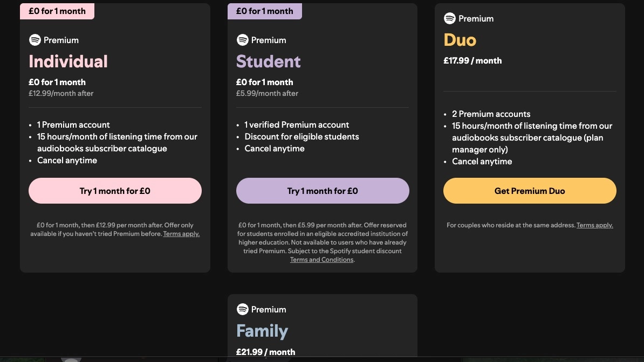Click the £12.99/month after text

coord(61,93)
